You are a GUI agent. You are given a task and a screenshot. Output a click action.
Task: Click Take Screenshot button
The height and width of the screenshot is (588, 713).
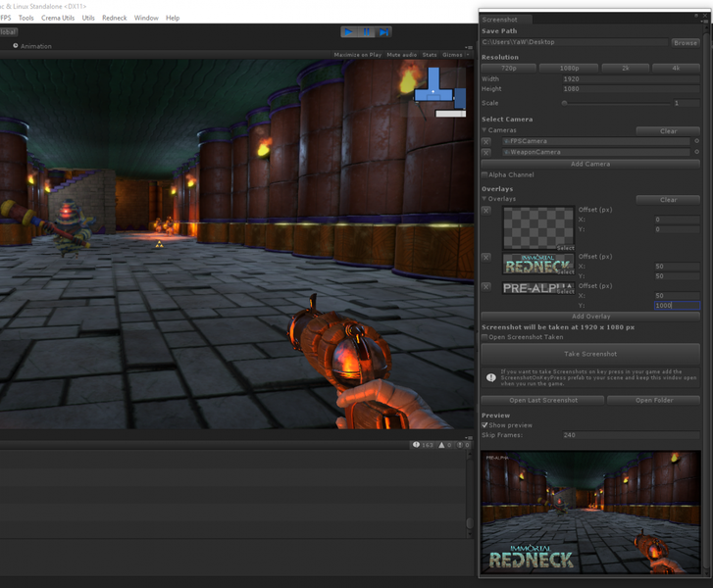(590, 354)
